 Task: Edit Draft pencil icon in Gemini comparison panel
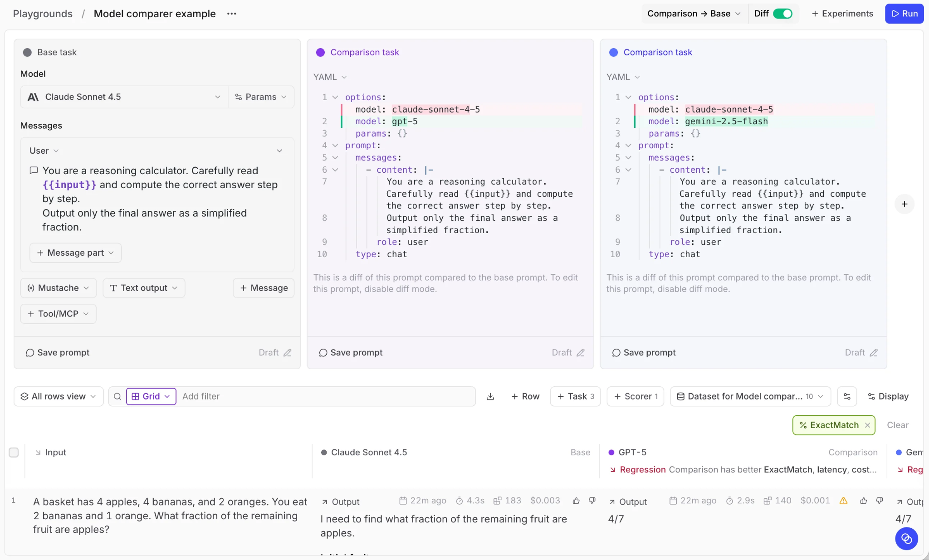pos(874,353)
